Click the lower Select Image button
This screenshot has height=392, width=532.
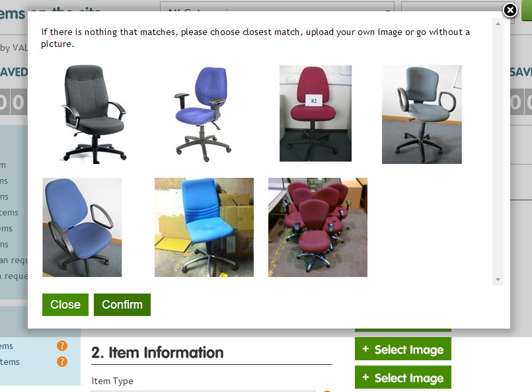click(403, 377)
